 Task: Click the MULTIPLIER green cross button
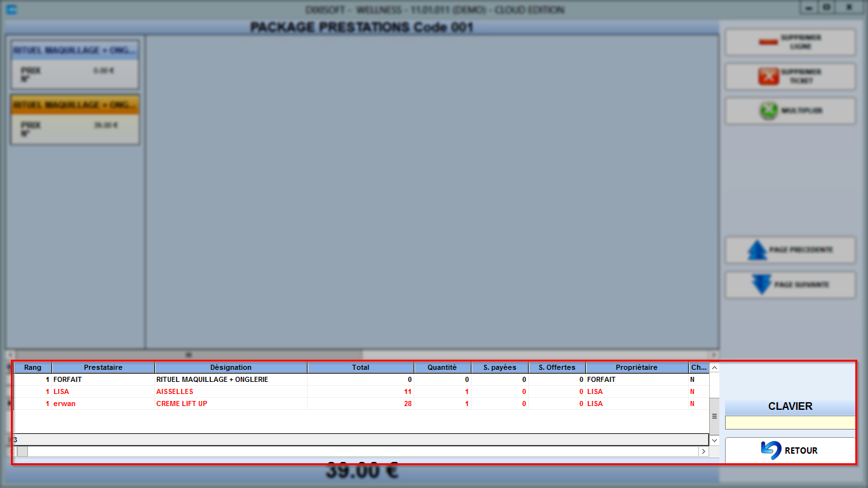790,111
